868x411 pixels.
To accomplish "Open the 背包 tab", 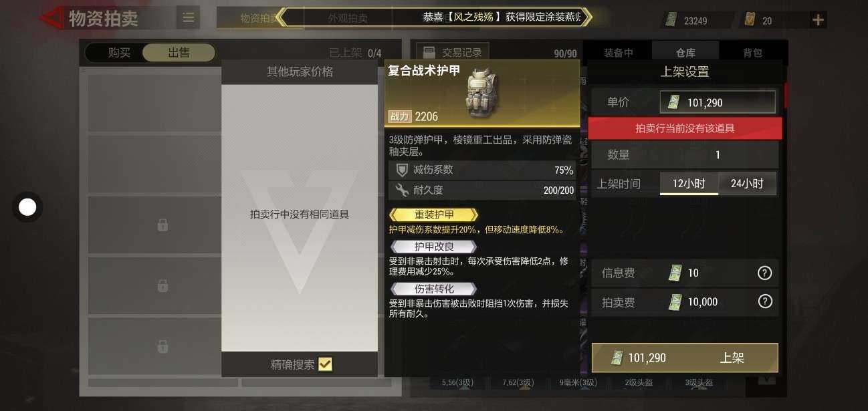I will 752,53.
